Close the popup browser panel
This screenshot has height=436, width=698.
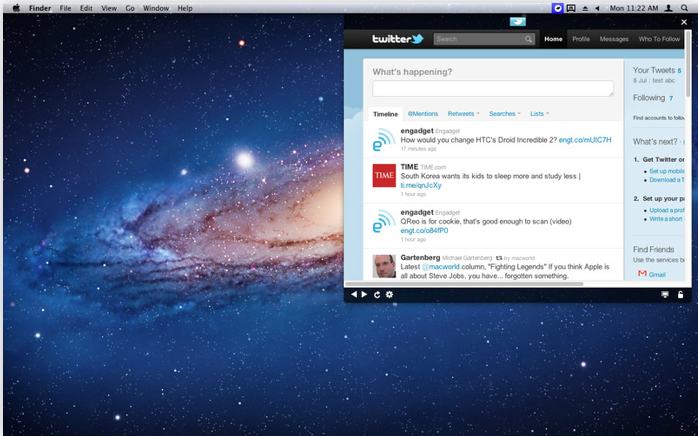pos(684,22)
